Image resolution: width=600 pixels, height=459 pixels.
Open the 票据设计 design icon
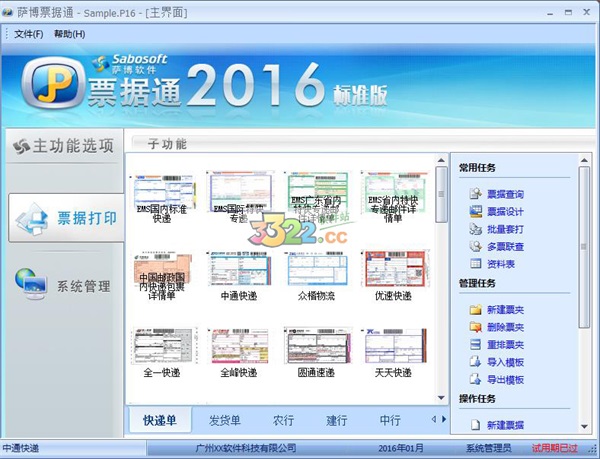click(476, 212)
